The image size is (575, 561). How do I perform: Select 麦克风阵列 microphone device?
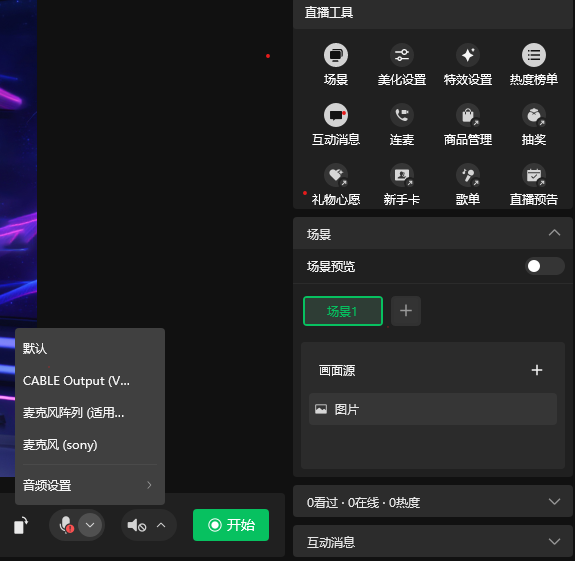tap(90, 412)
